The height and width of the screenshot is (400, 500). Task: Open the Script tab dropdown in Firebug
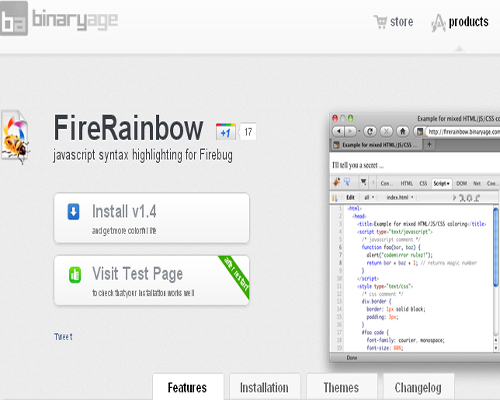tap(442, 183)
